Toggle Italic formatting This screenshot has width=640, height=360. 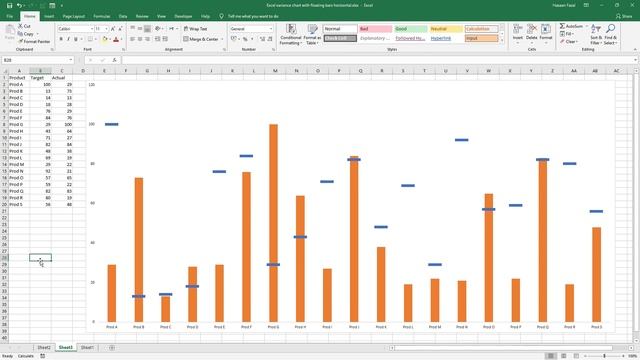(x=68, y=39)
